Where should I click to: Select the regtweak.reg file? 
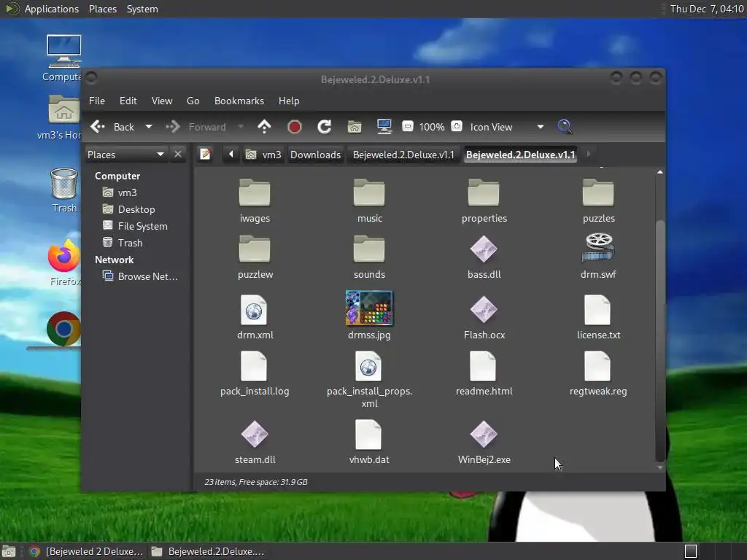point(598,374)
